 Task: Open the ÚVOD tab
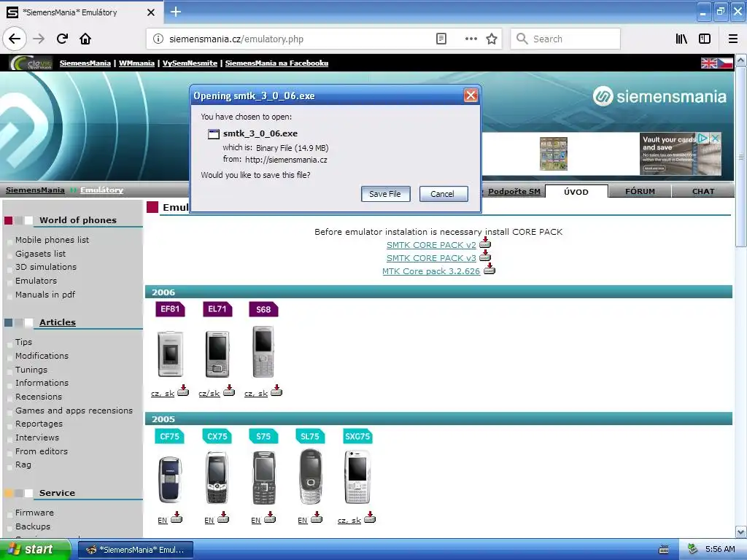tap(576, 192)
